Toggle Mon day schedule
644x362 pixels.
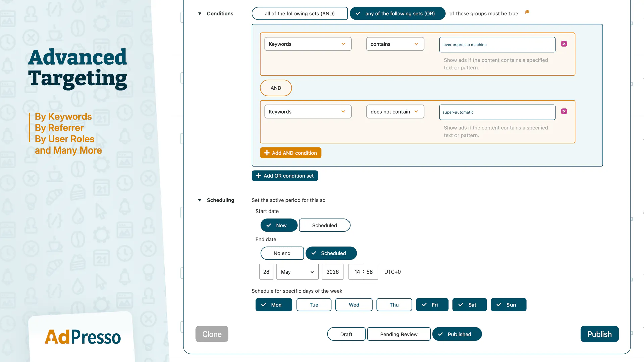point(274,305)
